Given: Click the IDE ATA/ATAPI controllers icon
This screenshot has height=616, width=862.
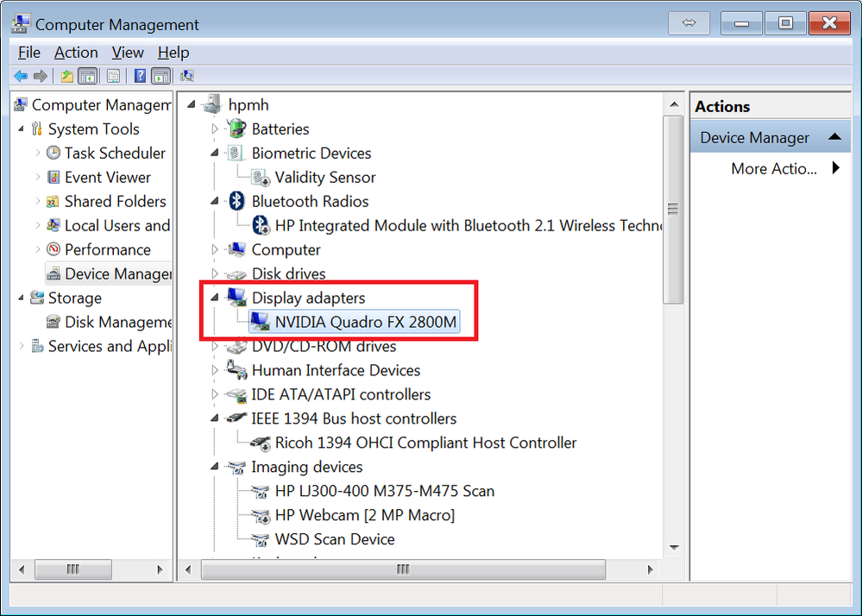Looking at the screenshot, I should (x=236, y=394).
